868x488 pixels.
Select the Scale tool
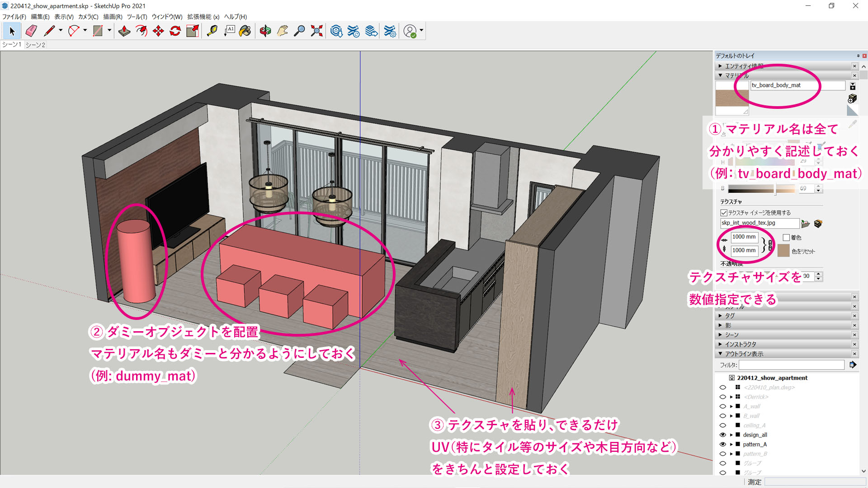[x=193, y=31]
